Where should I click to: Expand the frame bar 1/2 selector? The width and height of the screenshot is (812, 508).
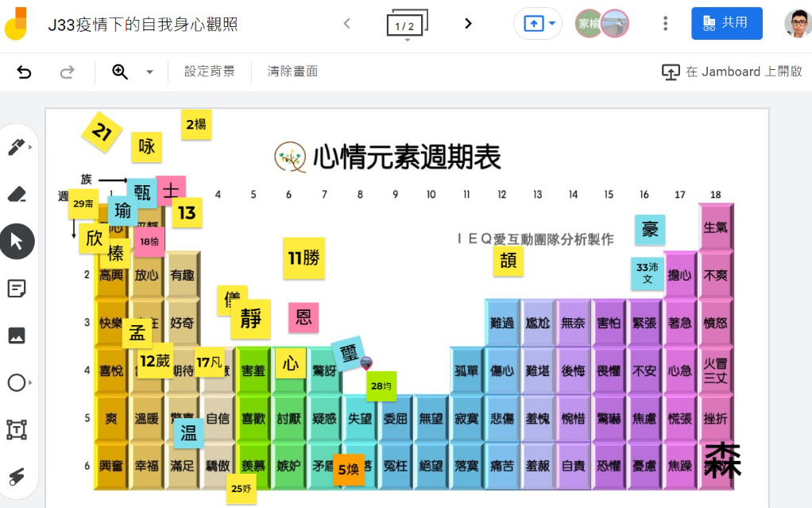406,25
